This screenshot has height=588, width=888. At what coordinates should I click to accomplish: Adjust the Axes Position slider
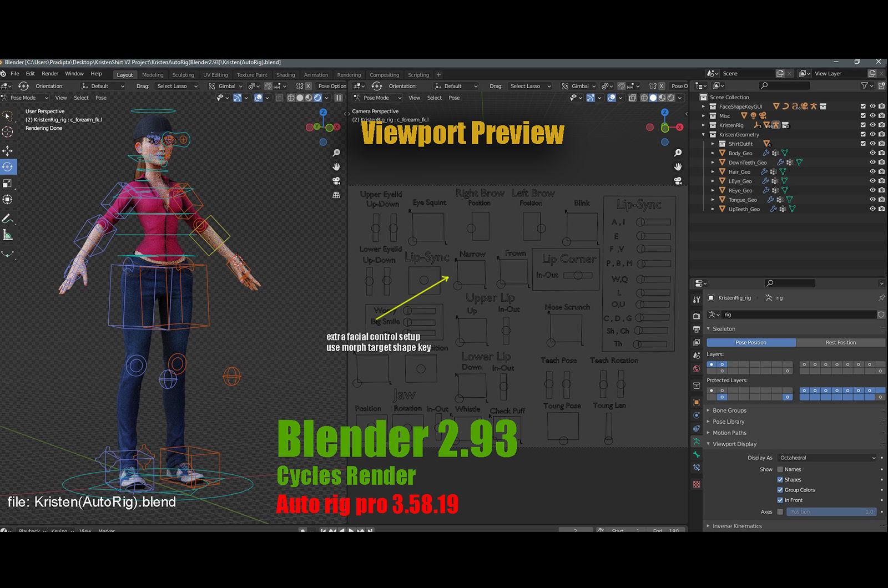tap(832, 512)
